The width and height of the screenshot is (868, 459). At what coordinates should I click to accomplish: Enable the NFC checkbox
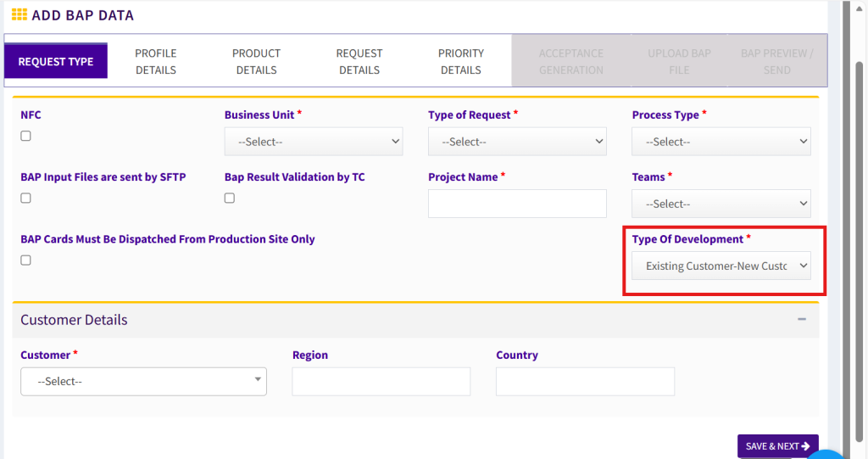click(x=25, y=136)
